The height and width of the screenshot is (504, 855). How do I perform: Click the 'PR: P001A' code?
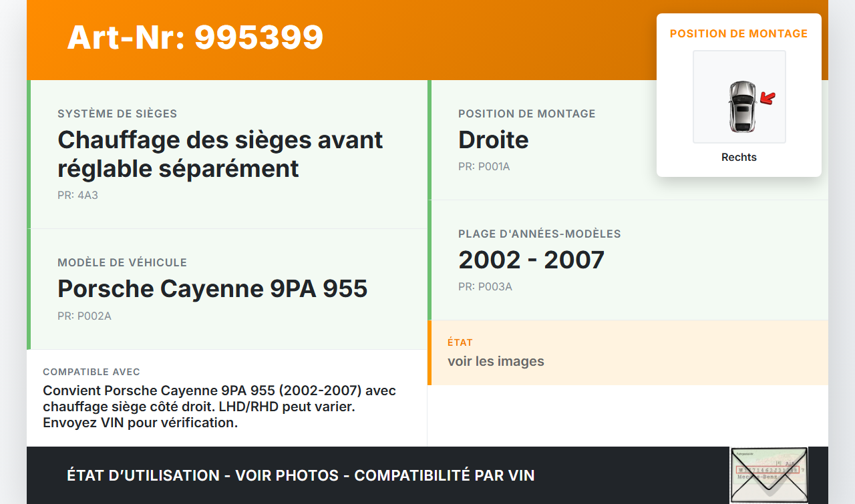(484, 166)
